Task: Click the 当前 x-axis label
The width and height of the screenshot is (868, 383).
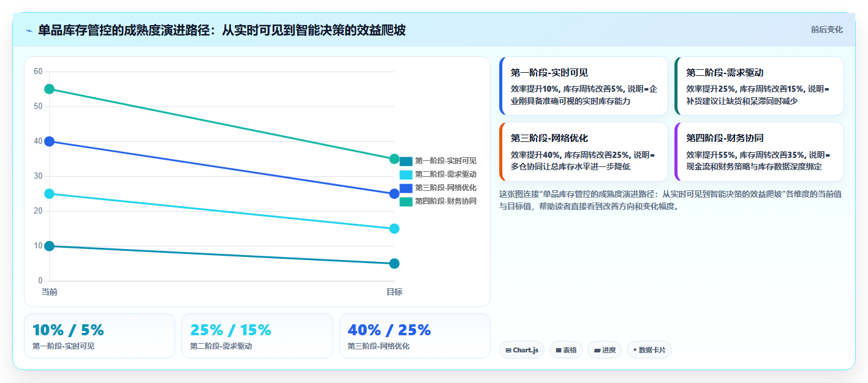Action: [x=50, y=292]
